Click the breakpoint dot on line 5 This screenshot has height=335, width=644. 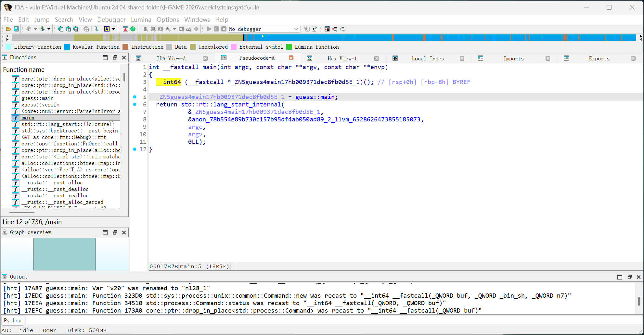coord(135,97)
